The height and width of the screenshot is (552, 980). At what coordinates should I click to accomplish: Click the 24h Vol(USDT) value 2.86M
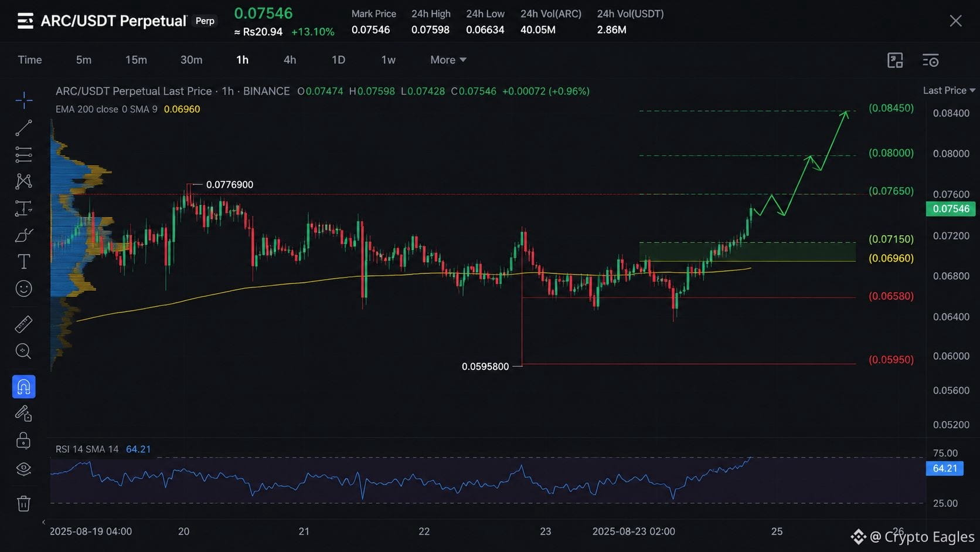click(612, 30)
